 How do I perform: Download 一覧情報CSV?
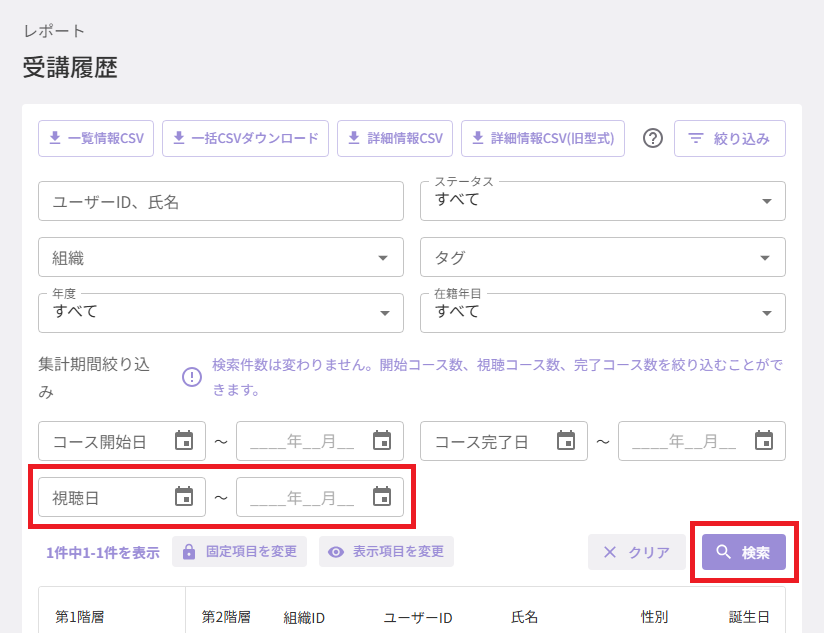(96, 139)
